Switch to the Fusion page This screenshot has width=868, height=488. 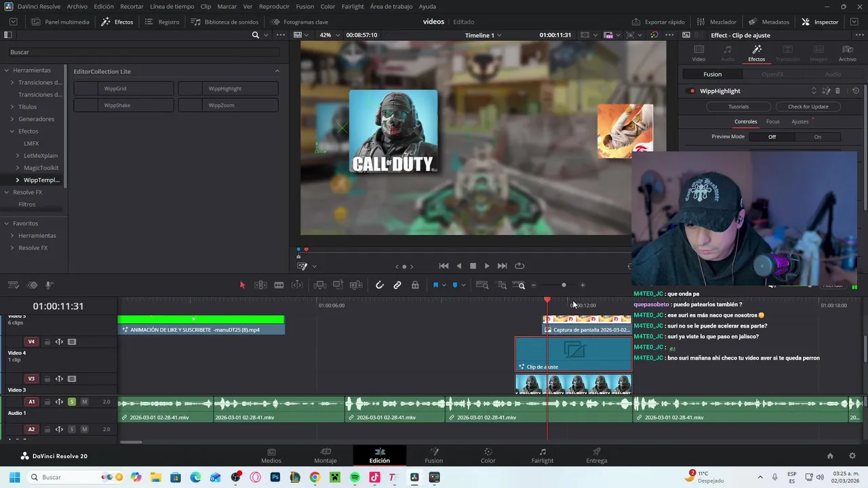pos(434,455)
